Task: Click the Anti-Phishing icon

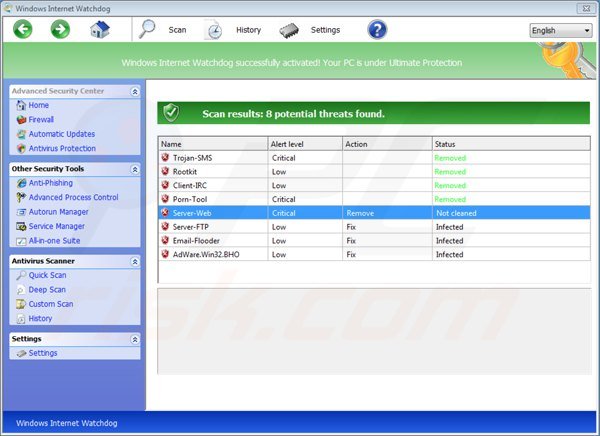Action: (21, 183)
